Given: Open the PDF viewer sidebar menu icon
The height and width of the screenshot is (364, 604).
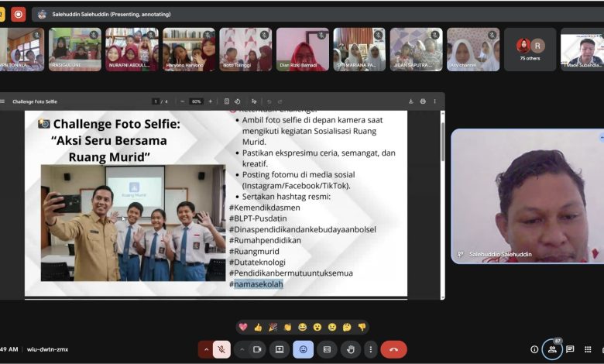Looking at the screenshot, I should [x=2, y=101].
